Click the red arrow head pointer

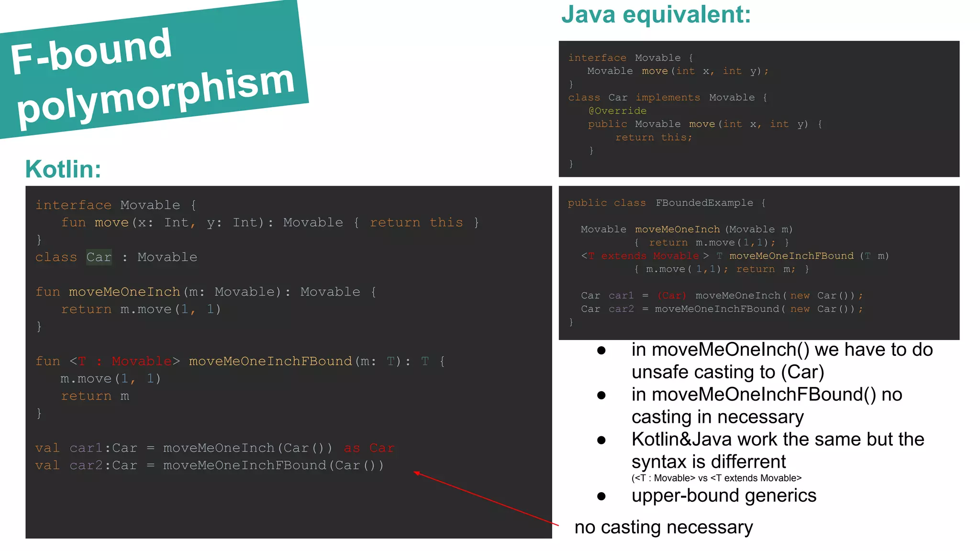pos(417,473)
